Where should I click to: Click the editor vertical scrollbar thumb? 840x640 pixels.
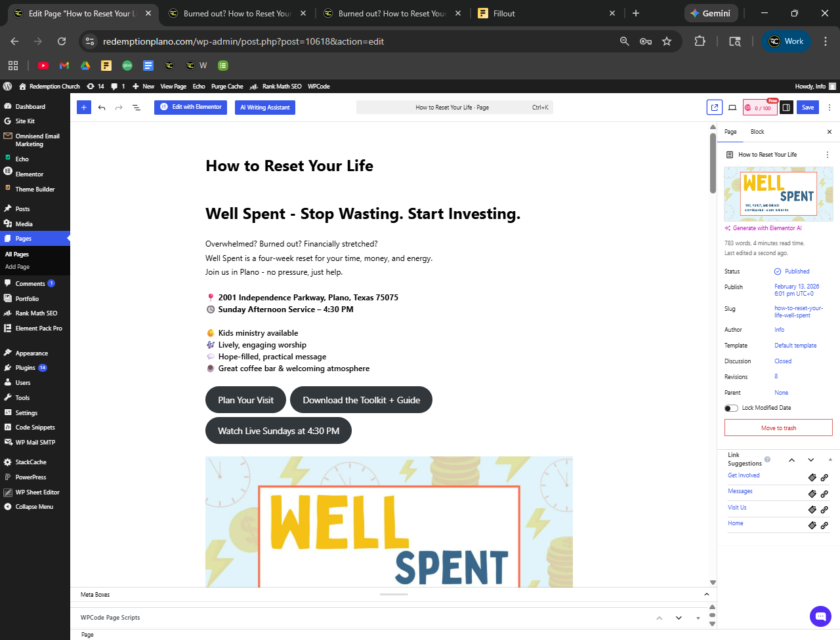(713, 164)
